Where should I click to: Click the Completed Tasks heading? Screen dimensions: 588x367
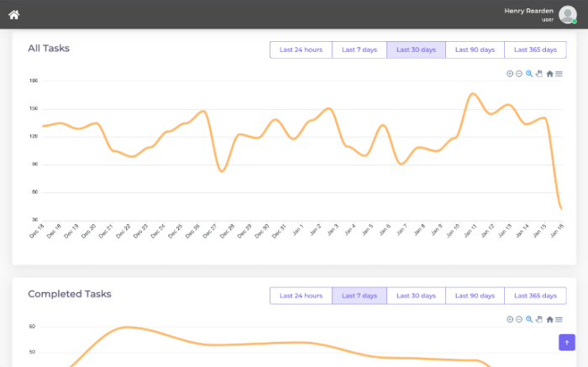(70, 294)
